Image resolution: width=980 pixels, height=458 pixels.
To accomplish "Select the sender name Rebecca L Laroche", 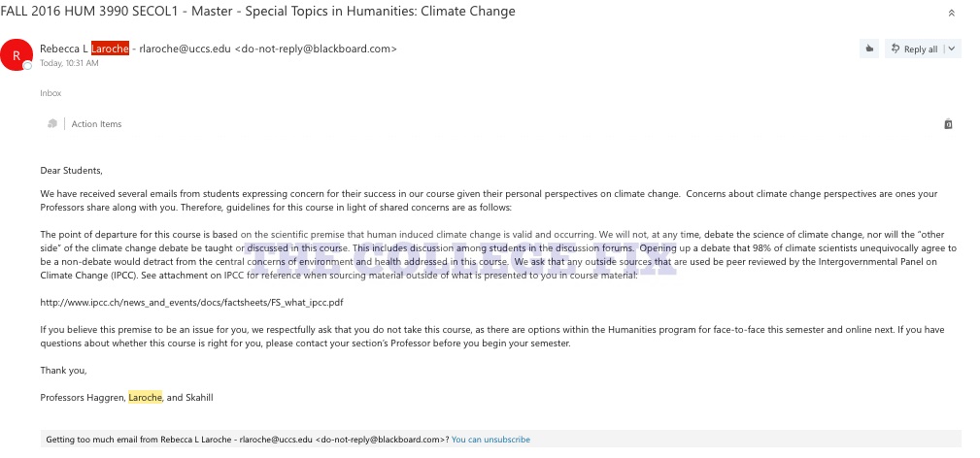I will click(x=84, y=49).
